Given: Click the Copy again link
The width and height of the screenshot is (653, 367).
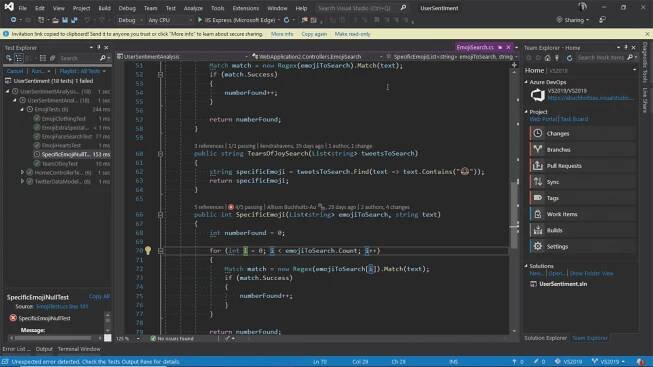Looking at the screenshot, I should click(x=314, y=34).
